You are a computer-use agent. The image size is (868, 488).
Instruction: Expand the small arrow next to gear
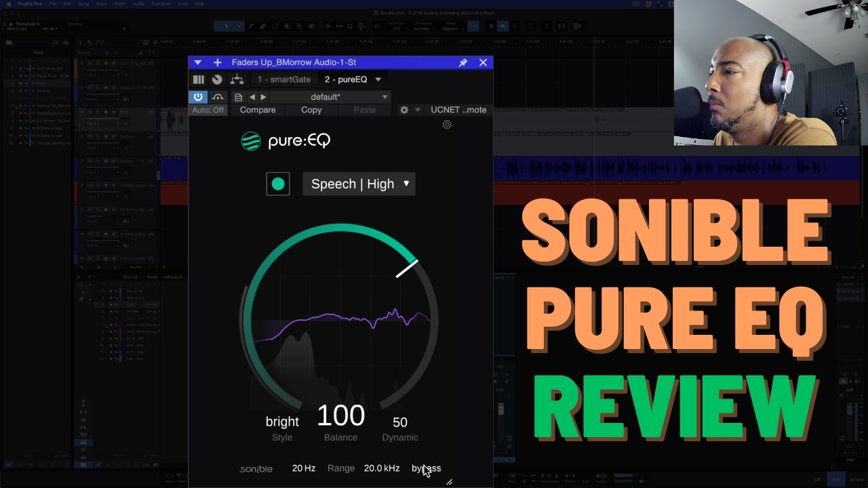(x=418, y=110)
